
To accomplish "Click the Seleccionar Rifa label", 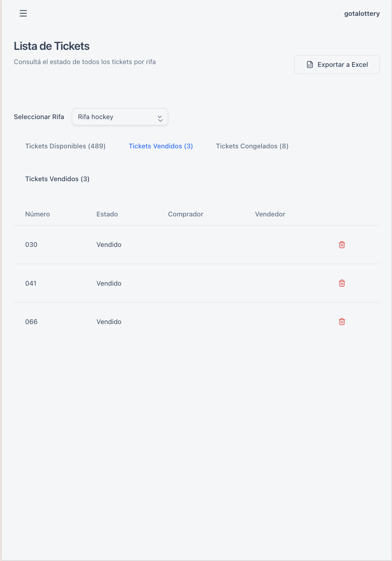I will coord(39,117).
